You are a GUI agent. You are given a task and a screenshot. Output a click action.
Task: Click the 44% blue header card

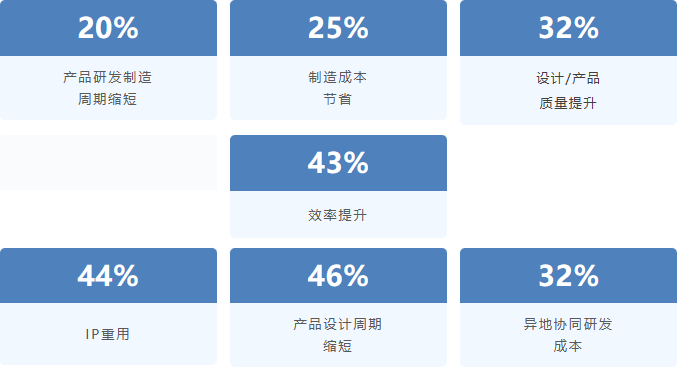click(108, 275)
